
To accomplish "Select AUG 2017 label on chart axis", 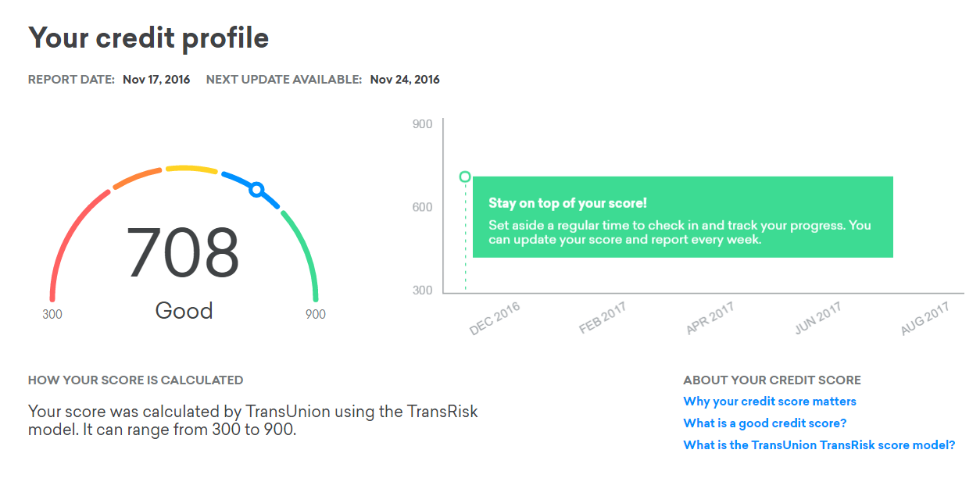I will coord(925,319).
